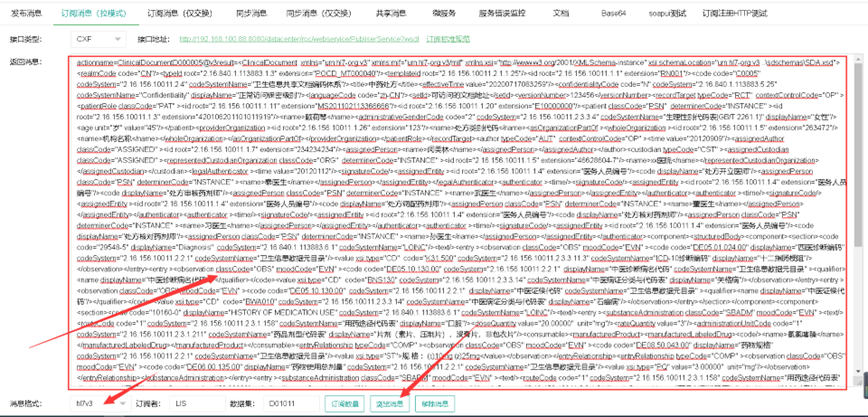Open the 同步消息（仅交换）tab
The height and width of the screenshot is (417, 868).
tap(317, 13)
